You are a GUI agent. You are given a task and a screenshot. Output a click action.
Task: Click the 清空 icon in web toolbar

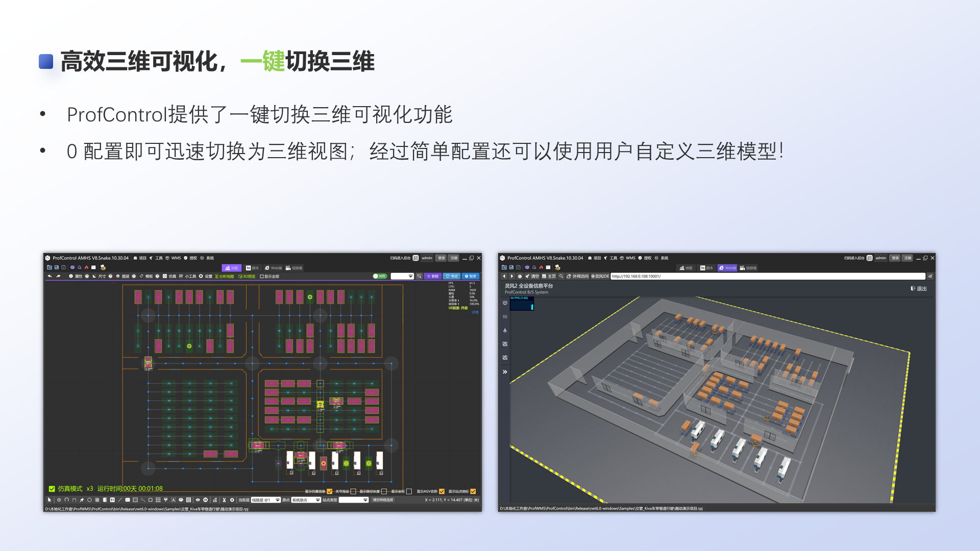click(532, 276)
